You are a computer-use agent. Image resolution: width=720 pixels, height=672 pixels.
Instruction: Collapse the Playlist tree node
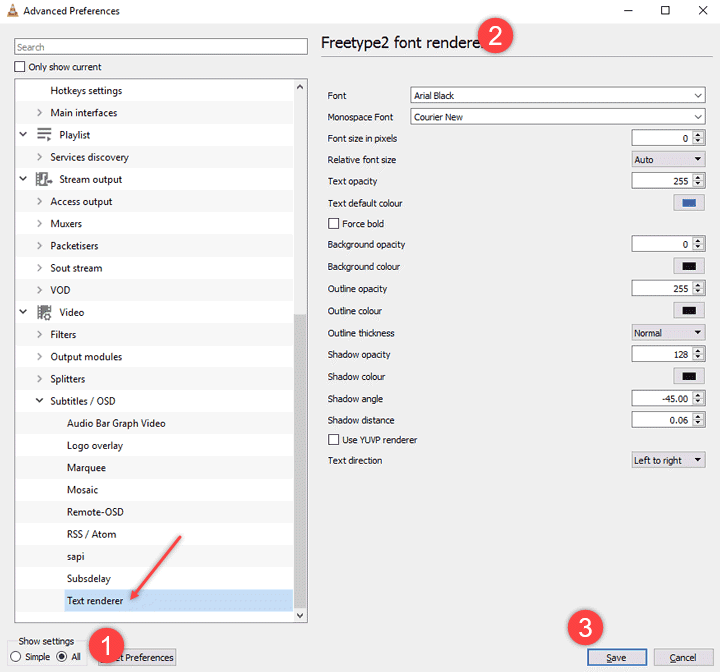[x=23, y=135]
